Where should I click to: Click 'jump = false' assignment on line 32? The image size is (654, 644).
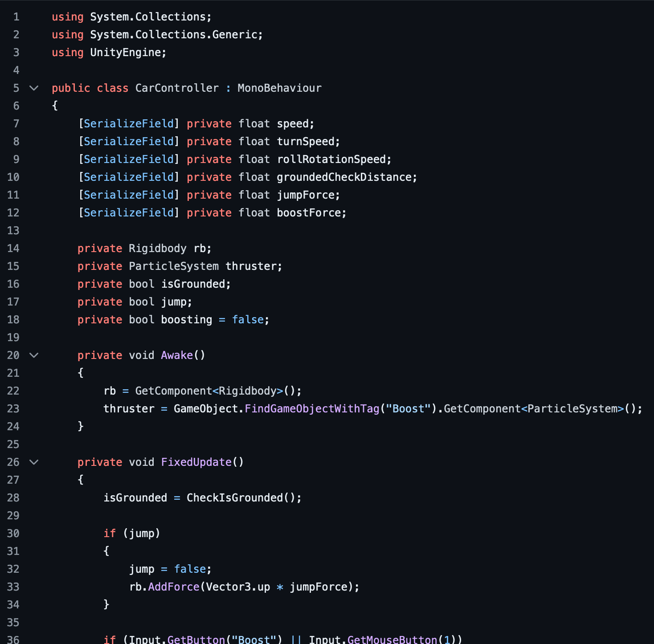pos(168,569)
